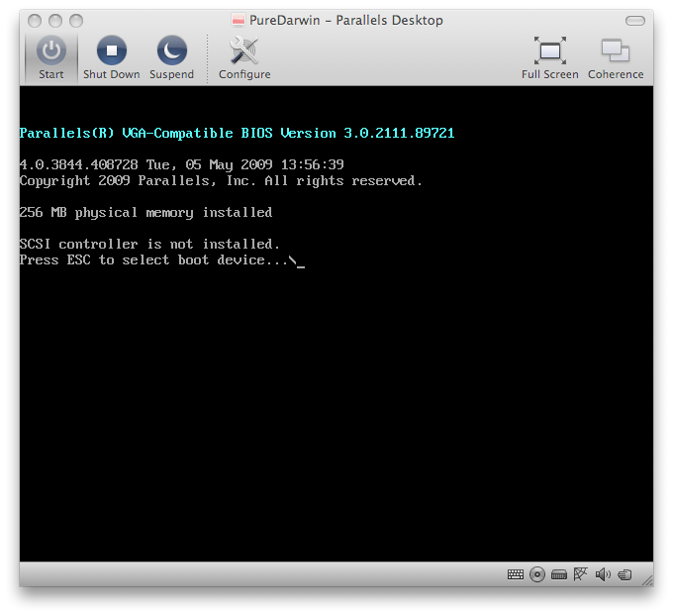Click the '4.0.3844.408728 Tue, 05 May 2009' line
This screenshot has width=673, height=616.
tap(181, 165)
